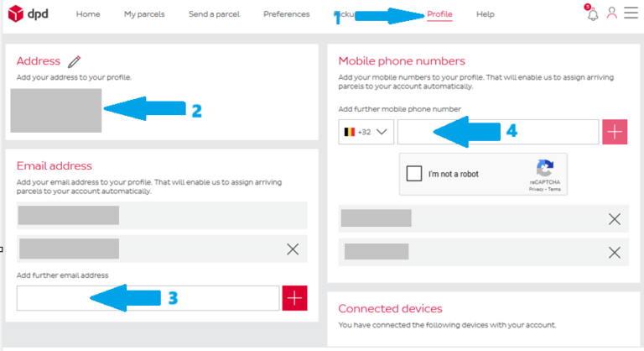Expand the +32 country code dropdown
This screenshot has width=644, height=351.
tap(366, 132)
